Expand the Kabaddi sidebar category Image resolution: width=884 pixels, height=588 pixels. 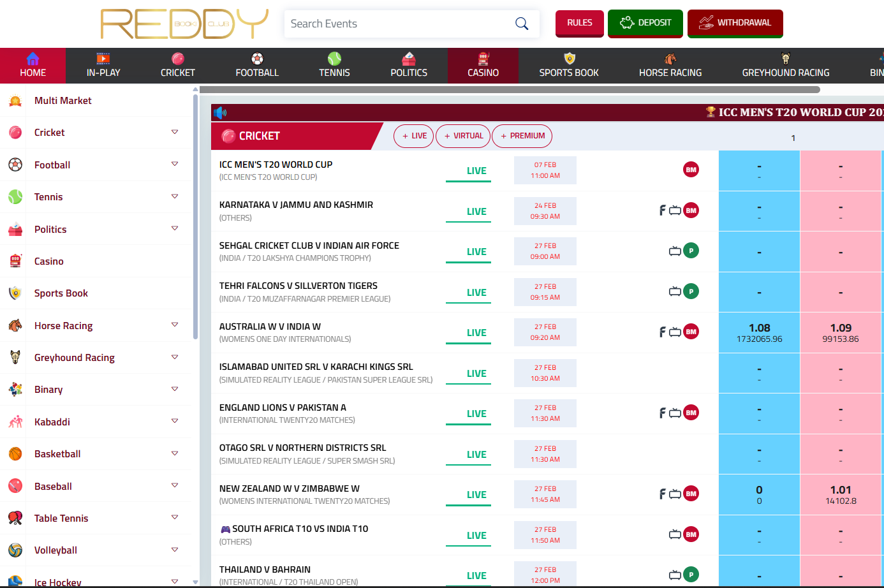coord(174,422)
